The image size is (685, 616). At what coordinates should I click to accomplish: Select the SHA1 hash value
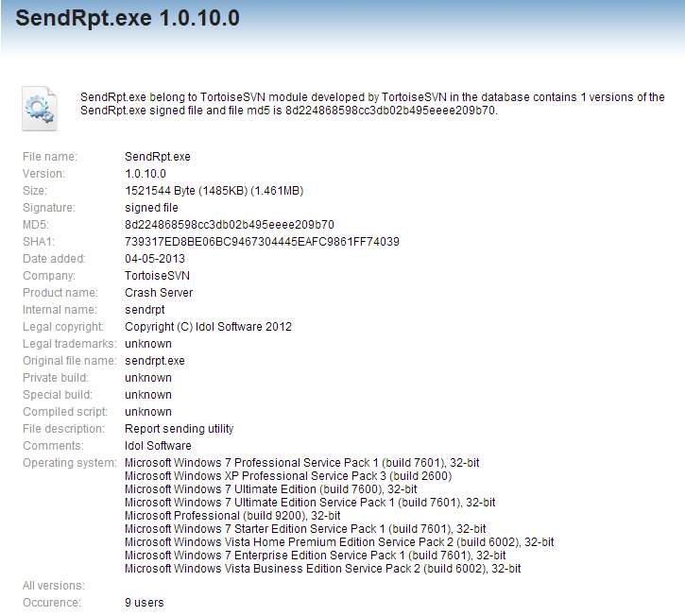coord(262,242)
